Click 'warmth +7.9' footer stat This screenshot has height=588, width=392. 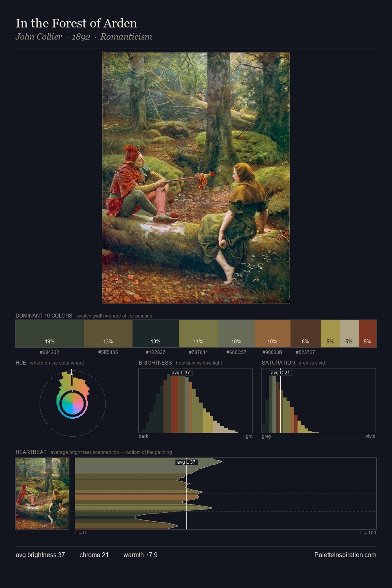tap(140, 555)
